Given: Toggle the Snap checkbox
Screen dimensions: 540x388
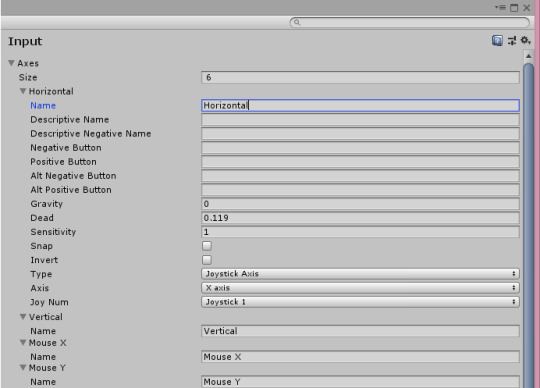Looking at the screenshot, I should click(x=207, y=246).
